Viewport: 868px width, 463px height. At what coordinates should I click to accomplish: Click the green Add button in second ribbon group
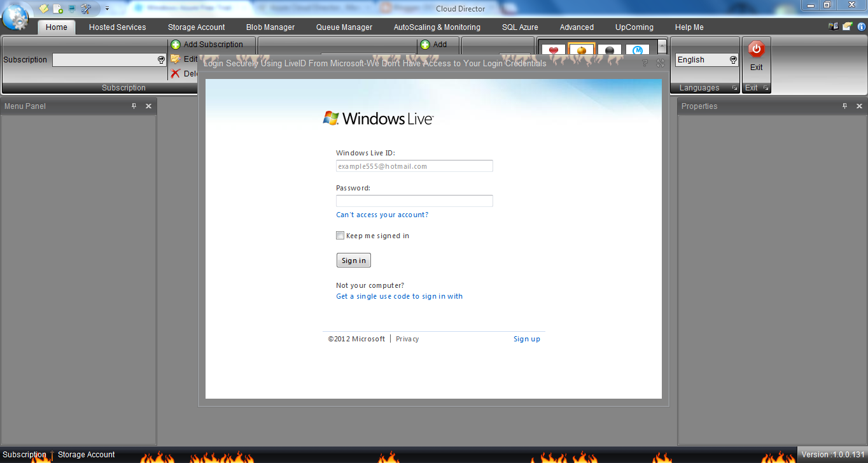pyautogui.click(x=433, y=45)
